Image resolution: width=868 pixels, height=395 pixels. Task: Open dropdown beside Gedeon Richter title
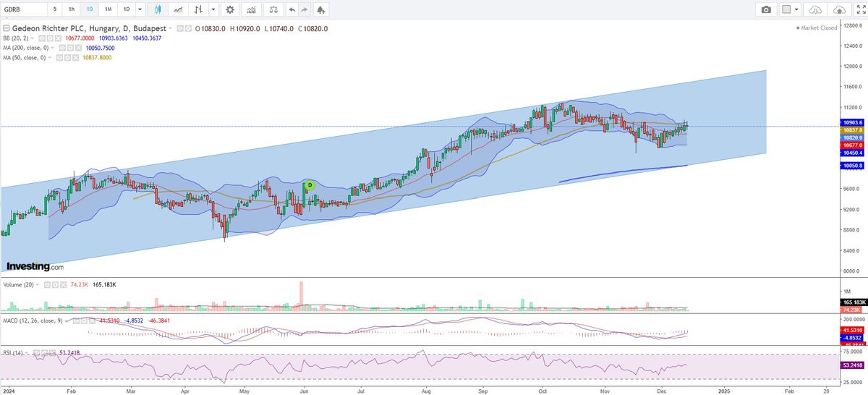coord(170,28)
